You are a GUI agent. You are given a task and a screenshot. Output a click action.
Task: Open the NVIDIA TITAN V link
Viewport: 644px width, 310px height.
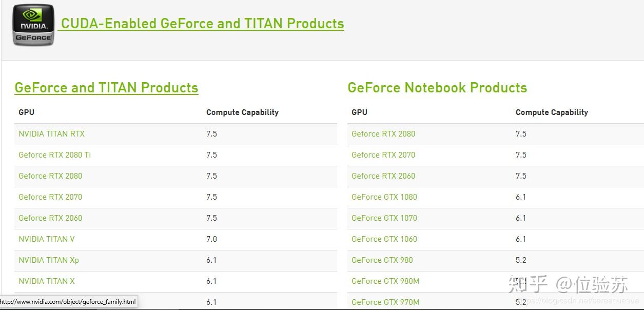[x=46, y=239]
